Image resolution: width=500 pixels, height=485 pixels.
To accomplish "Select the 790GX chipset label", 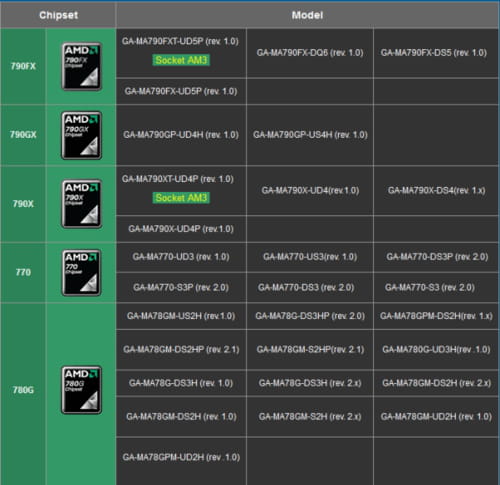I will click(23, 135).
